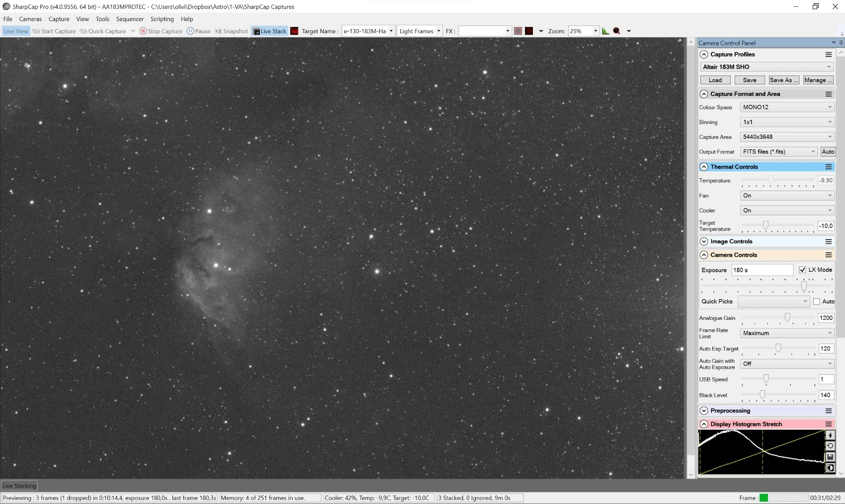Open the histogram display icon on the toolbar

[x=605, y=31]
